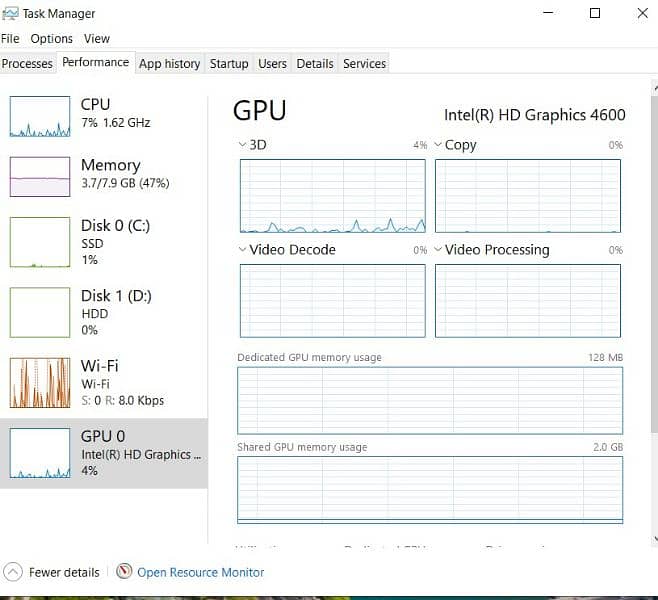The width and height of the screenshot is (658, 600).
Task: Minimize the Task Manager window
Action: click(548, 13)
